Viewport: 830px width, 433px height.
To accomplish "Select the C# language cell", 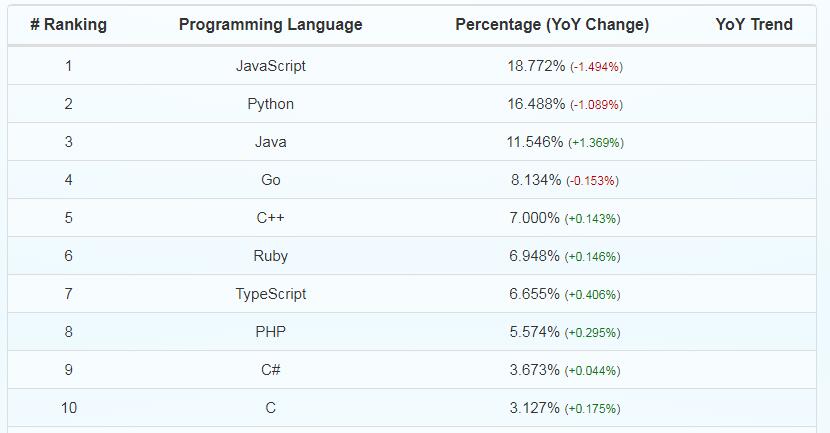I will pos(270,370).
